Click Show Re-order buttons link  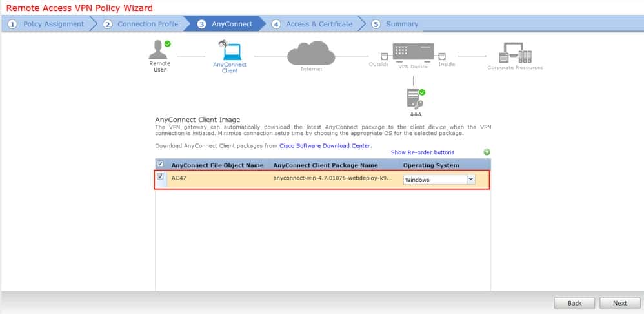(x=422, y=152)
